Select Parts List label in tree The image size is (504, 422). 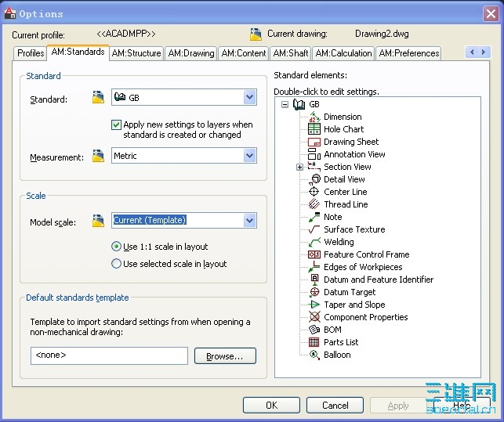(341, 342)
